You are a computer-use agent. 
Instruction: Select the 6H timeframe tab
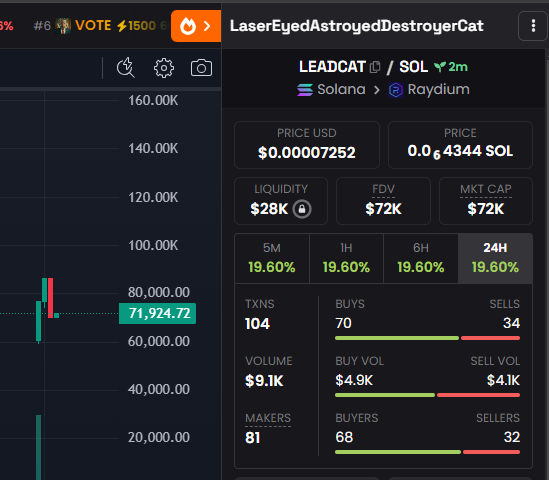pyautogui.click(x=421, y=258)
